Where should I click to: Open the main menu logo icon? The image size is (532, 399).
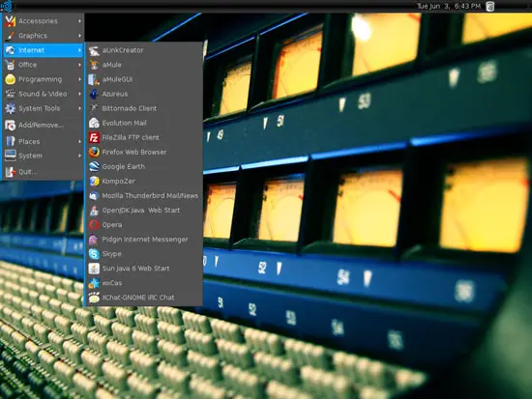(x=7, y=6)
